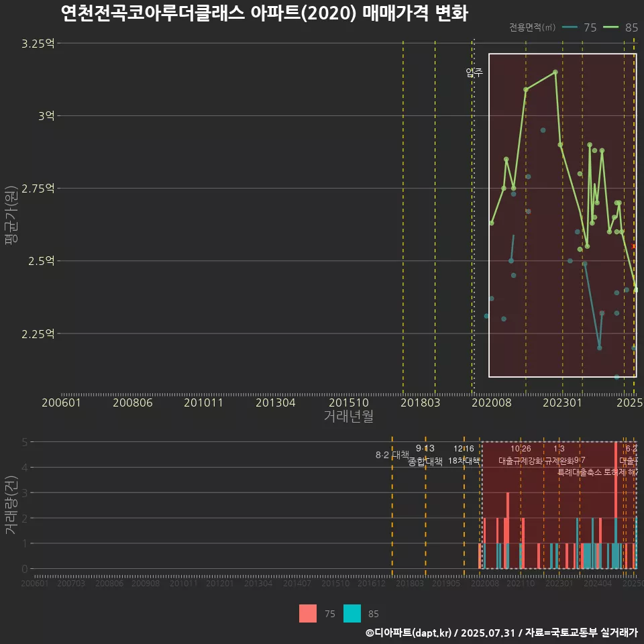Click the green 85 line swatch in top legend

[610, 27]
